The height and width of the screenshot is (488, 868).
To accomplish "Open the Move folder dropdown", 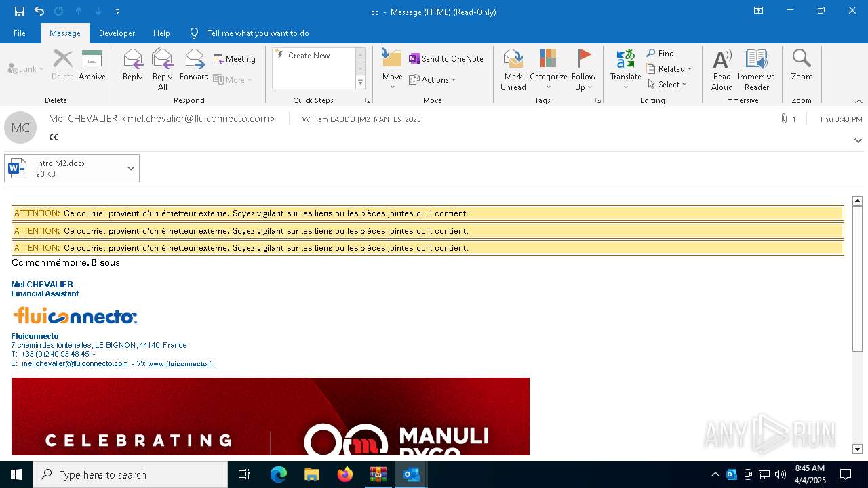I will click(x=393, y=70).
